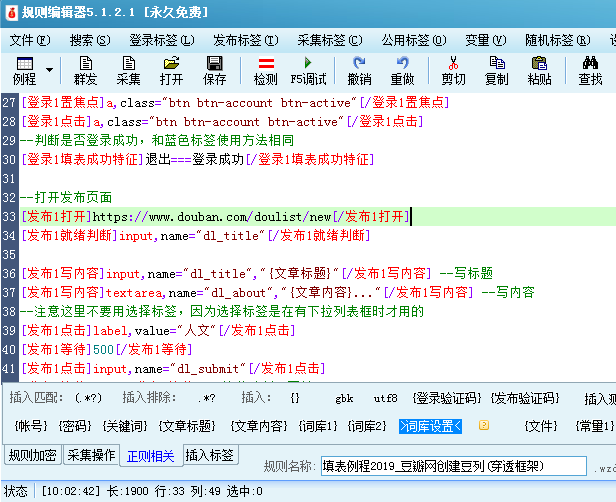The height and width of the screenshot is (502, 616).
Task: Select the 正则相关 tab
Action: [151, 456]
